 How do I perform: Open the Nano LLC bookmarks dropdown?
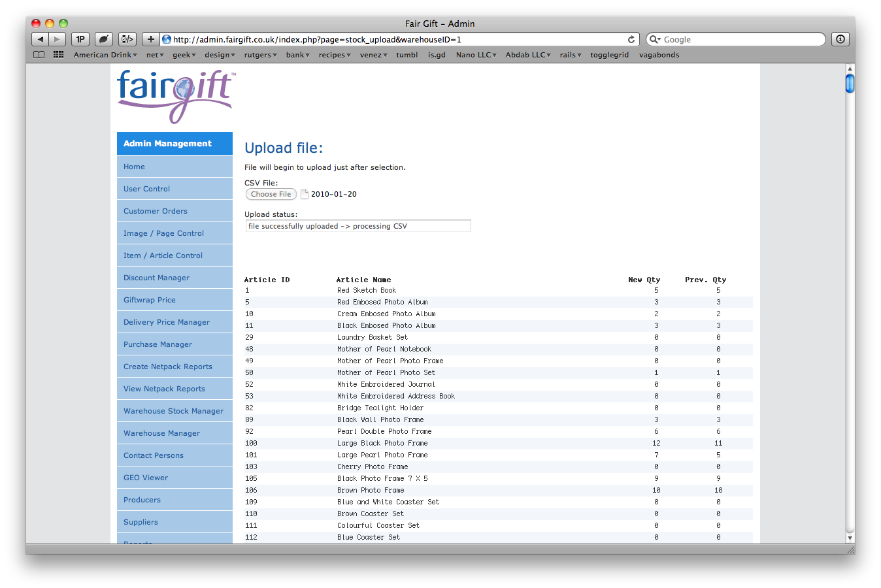coord(476,55)
